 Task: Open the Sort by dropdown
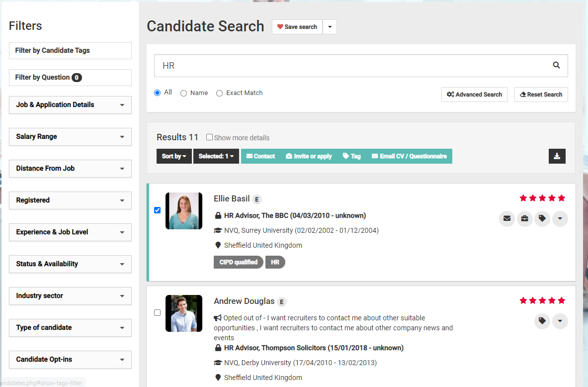tap(174, 156)
